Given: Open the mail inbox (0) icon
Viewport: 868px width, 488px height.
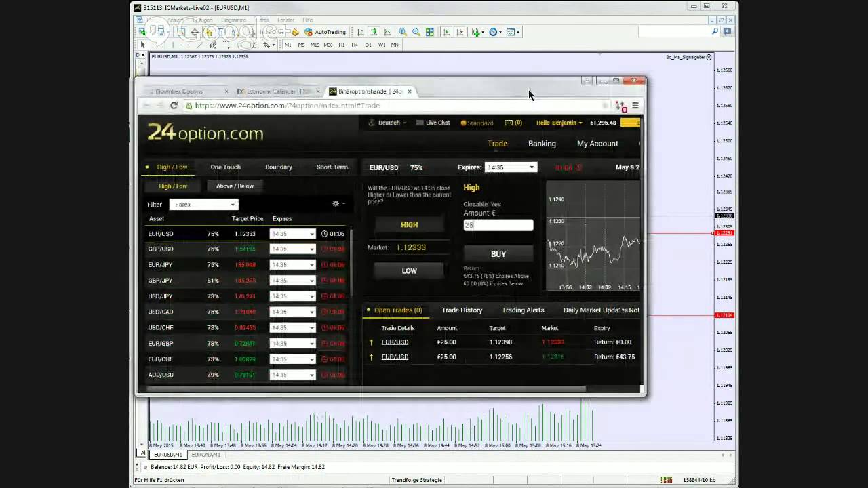Looking at the screenshot, I should [x=513, y=123].
